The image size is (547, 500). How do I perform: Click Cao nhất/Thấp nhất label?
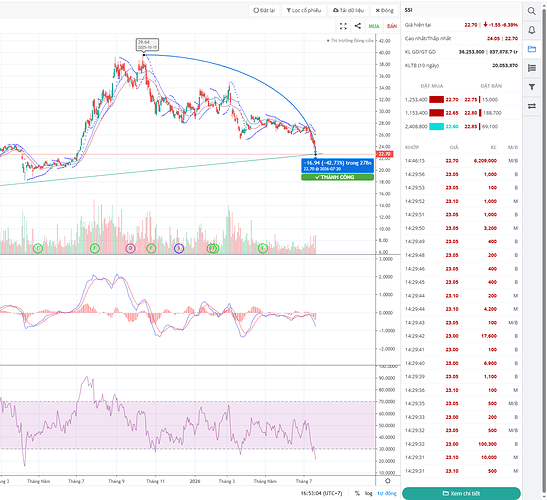point(428,38)
